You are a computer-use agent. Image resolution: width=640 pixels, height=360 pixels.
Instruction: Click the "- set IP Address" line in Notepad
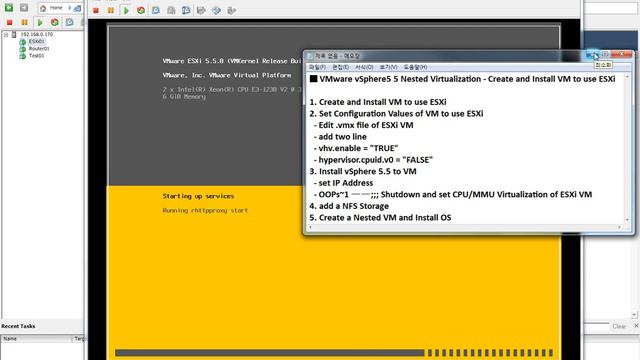point(343,183)
